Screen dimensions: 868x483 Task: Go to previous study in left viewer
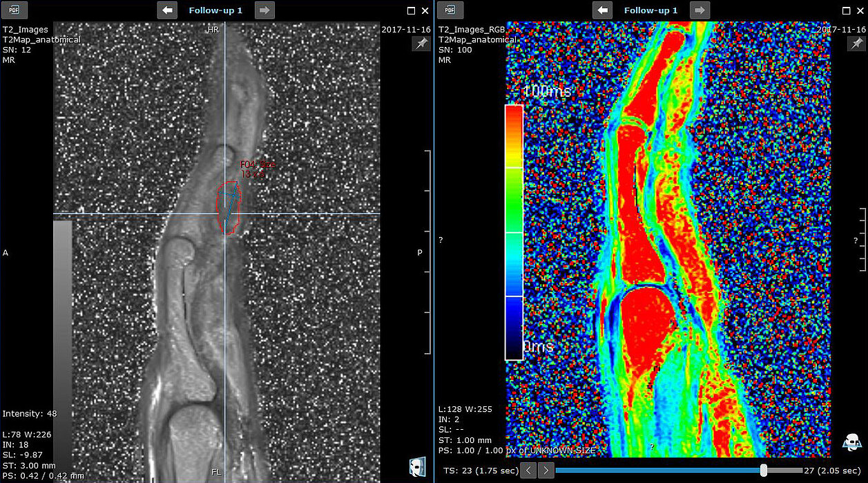[167, 10]
